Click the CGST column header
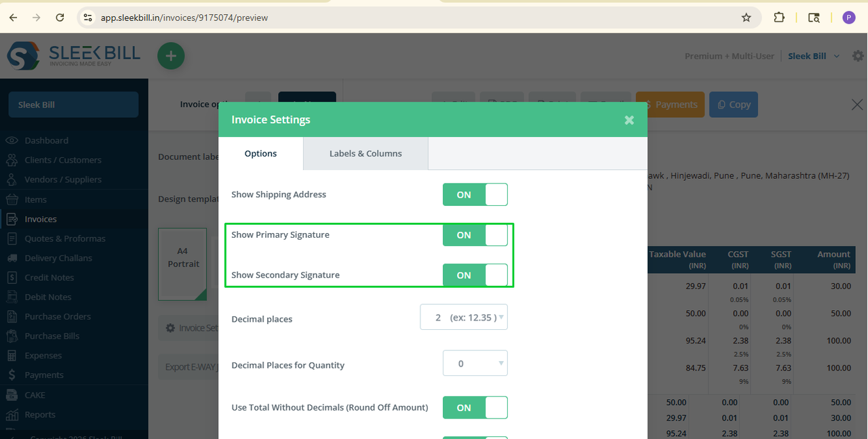This screenshot has width=868, height=439. tap(738, 259)
